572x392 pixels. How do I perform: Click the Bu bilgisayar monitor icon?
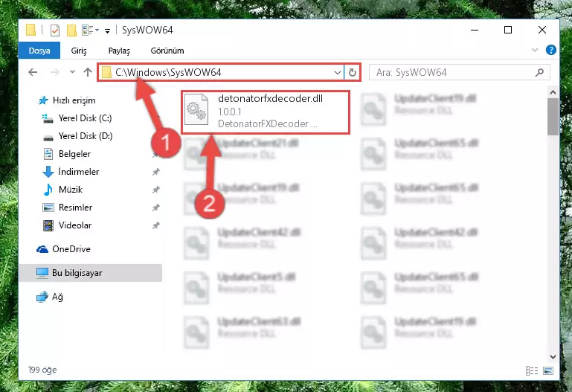[42, 273]
